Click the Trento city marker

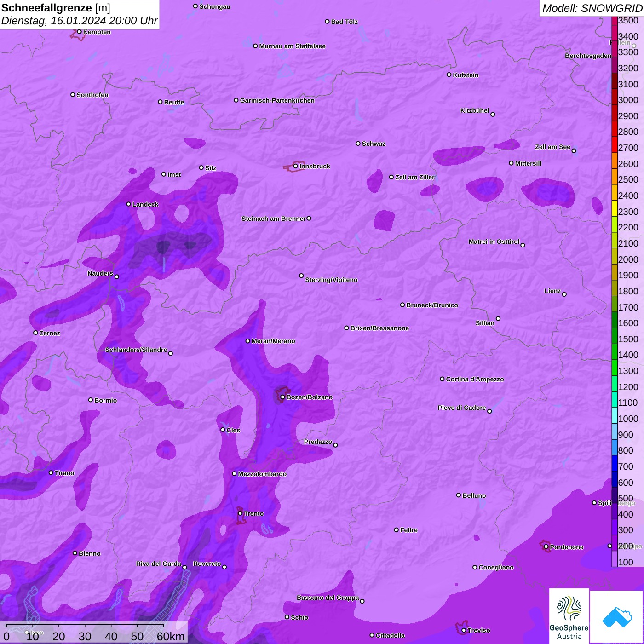pos(240,513)
